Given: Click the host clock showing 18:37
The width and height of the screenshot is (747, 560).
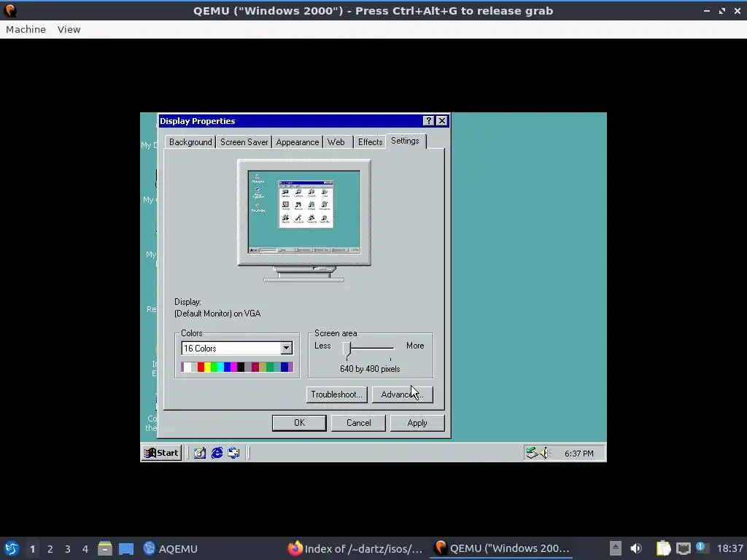Looking at the screenshot, I should pyautogui.click(x=729, y=548).
